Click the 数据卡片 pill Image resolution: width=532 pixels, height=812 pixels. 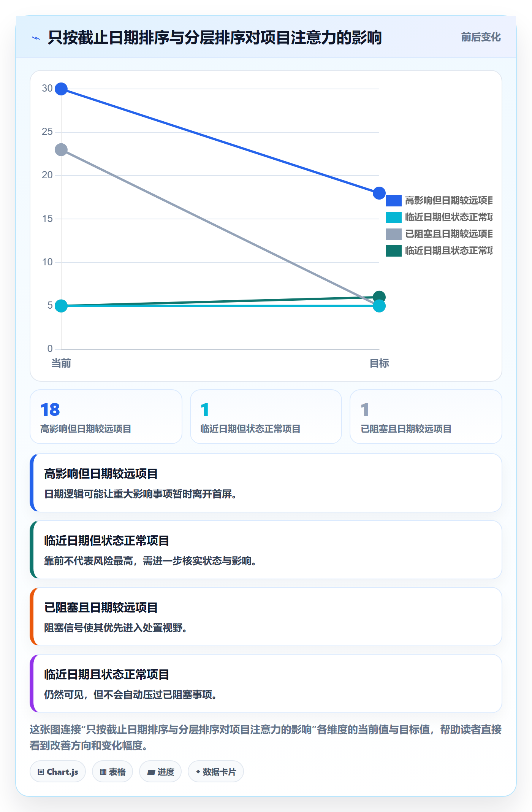tap(216, 772)
